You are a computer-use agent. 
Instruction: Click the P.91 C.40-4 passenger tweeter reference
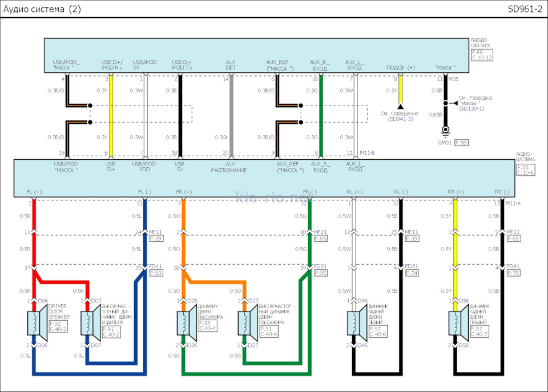point(269,331)
